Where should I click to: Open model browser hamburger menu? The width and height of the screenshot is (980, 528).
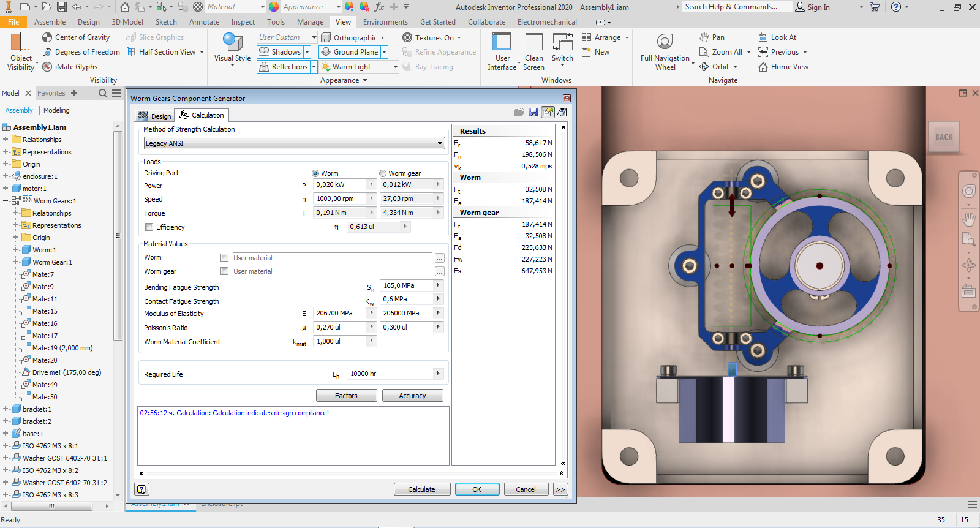click(x=116, y=93)
